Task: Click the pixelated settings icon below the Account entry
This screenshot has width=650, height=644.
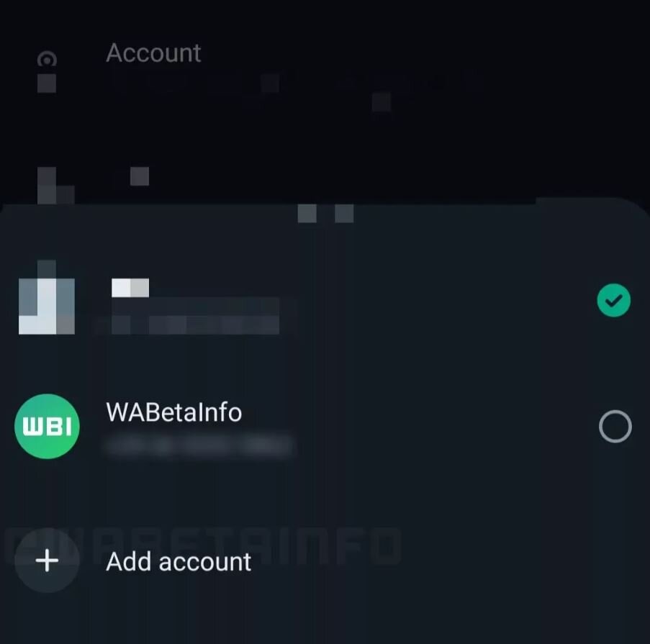Action: click(x=56, y=185)
